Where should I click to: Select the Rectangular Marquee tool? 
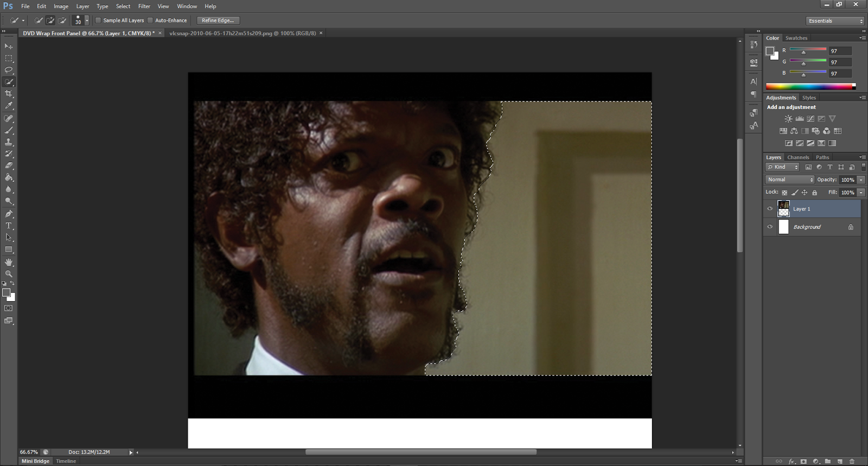click(x=9, y=58)
